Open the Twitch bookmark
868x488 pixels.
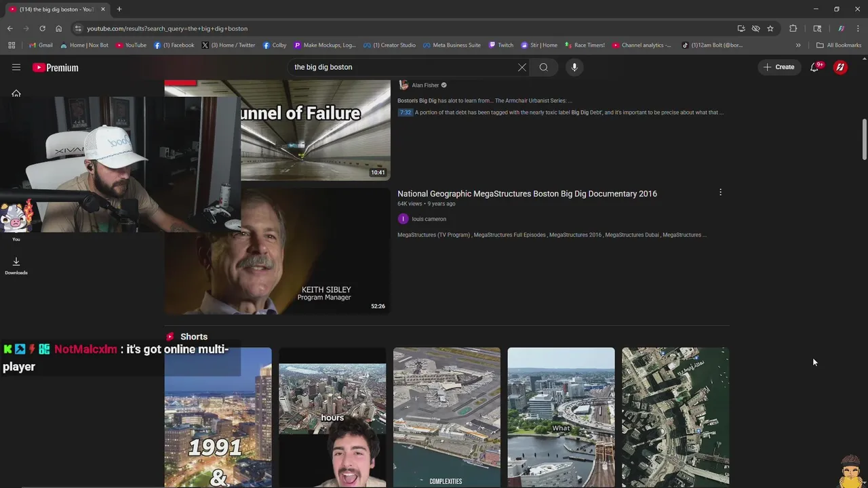point(501,45)
